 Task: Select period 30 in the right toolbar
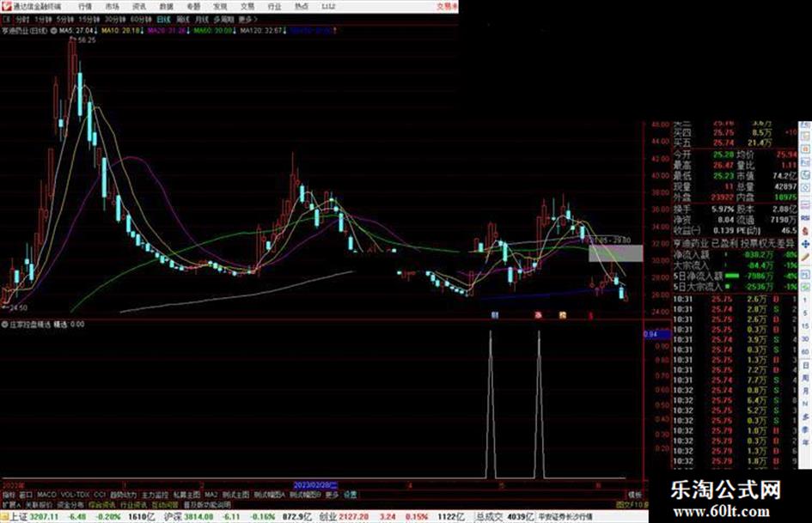click(805, 339)
